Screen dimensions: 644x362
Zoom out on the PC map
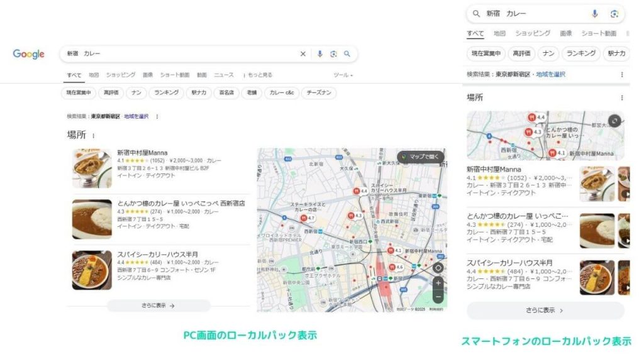pyautogui.click(x=438, y=297)
